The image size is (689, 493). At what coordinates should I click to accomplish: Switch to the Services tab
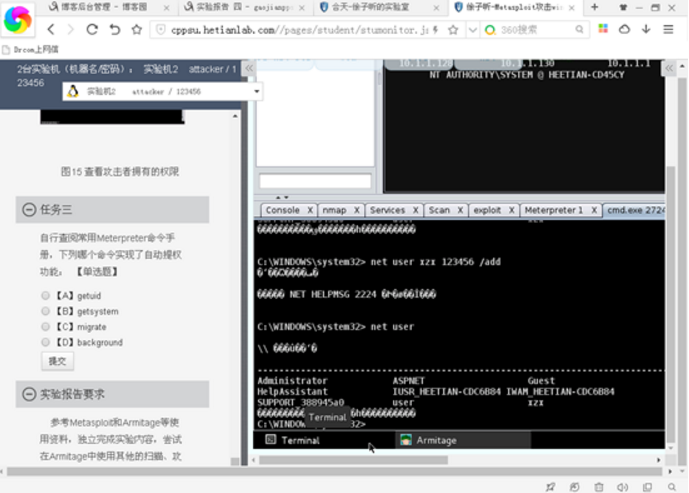[387, 210]
